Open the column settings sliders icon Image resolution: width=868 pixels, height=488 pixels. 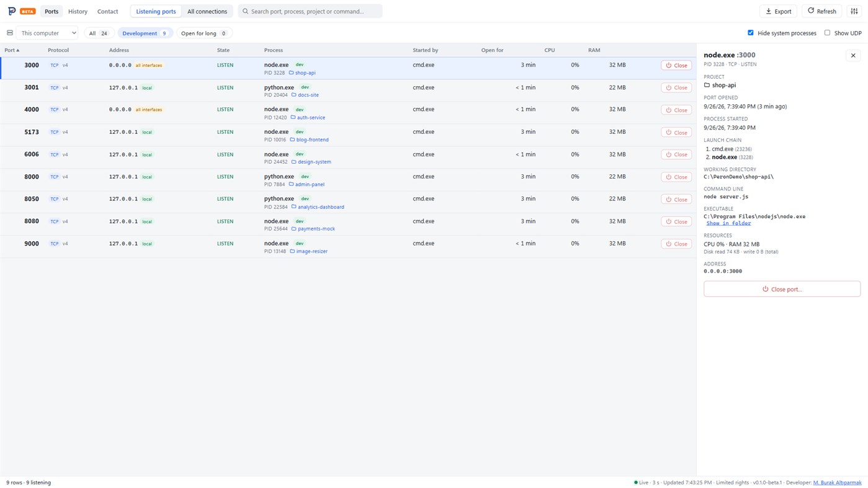(x=854, y=11)
